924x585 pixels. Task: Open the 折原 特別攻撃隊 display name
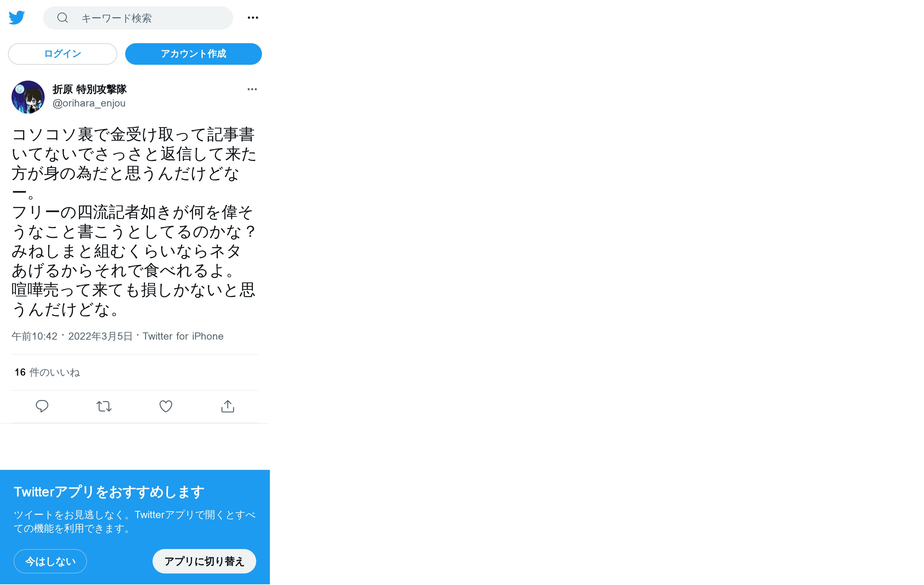tap(89, 89)
